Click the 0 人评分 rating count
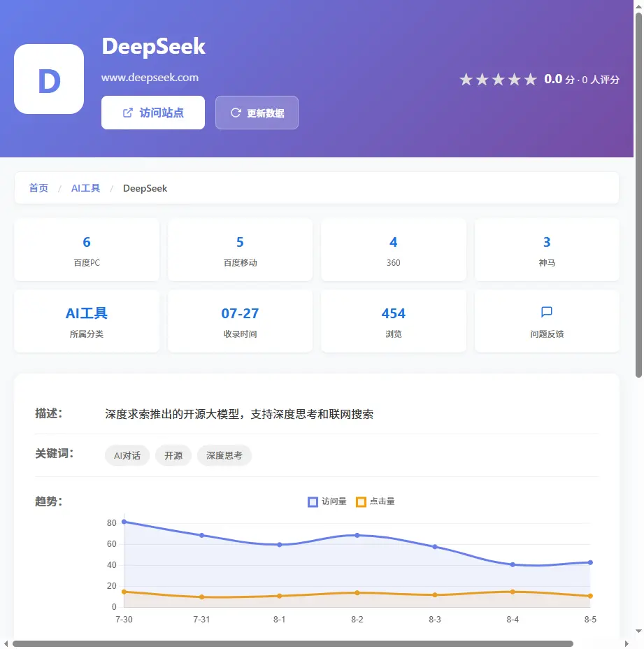 coord(601,80)
